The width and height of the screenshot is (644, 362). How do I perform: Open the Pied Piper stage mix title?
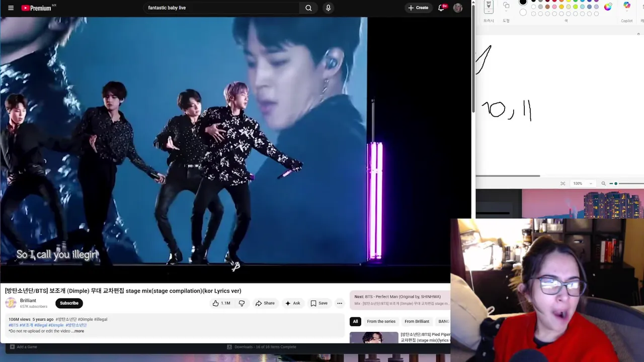tap(425, 337)
